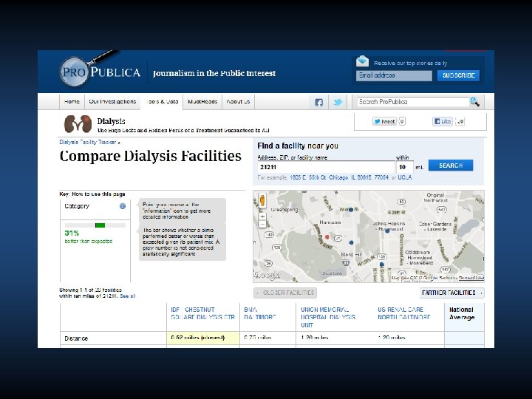532x399 pixels.
Task: Open US Renal Care North Baltimore link
Action: (403, 313)
